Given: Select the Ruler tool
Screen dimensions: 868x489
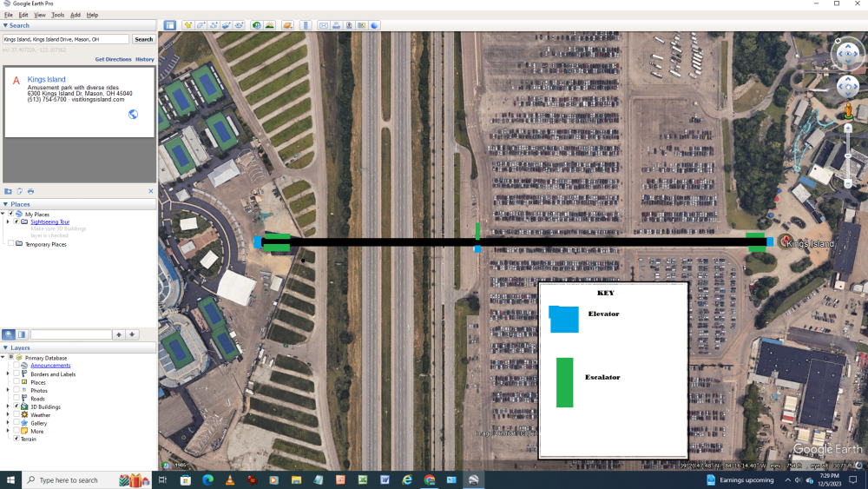Looking at the screenshot, I should (306, 25).
